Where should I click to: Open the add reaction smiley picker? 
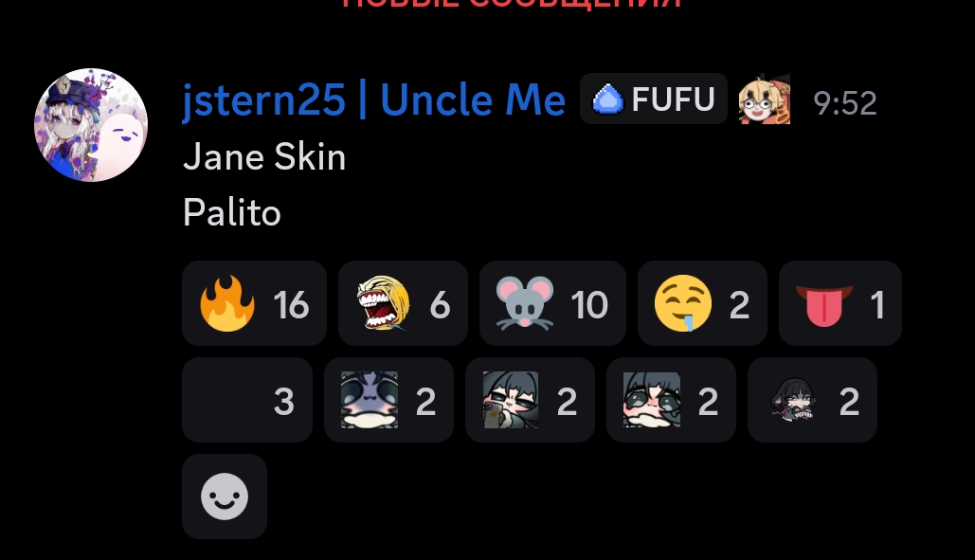225,496
